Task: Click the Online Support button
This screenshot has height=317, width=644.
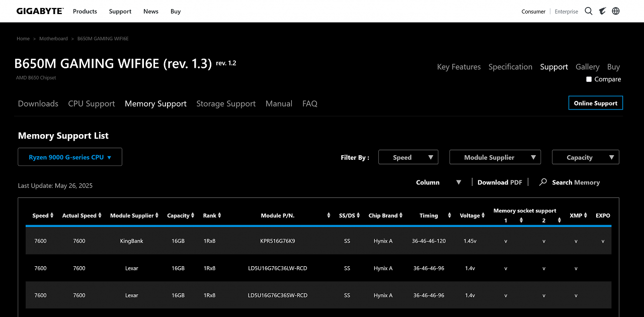Action: [596, 103]
